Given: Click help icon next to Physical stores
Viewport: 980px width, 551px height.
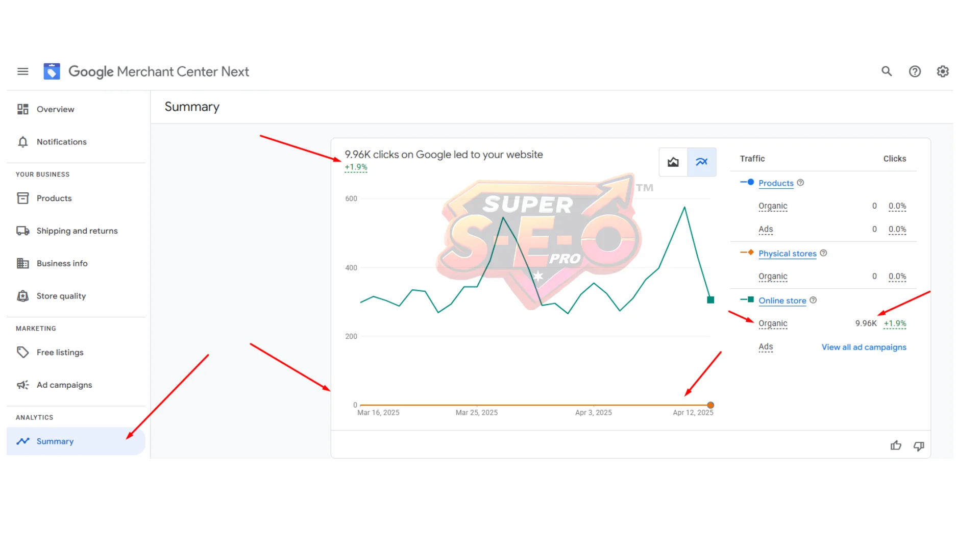Looking at the screenshot, I should point(823,253).
